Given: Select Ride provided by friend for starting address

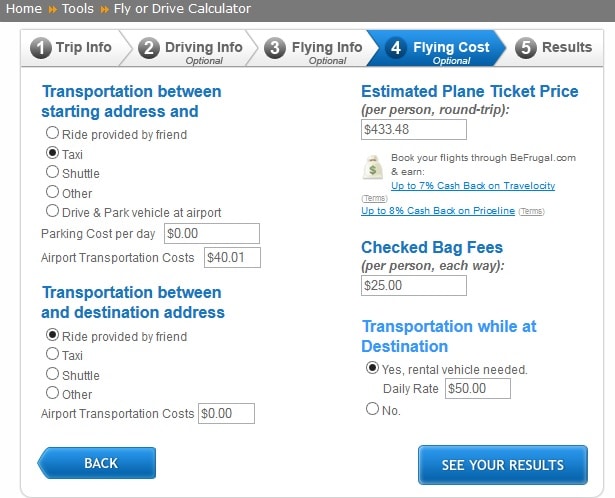Looking at the screenshot, I should (52, 133).
